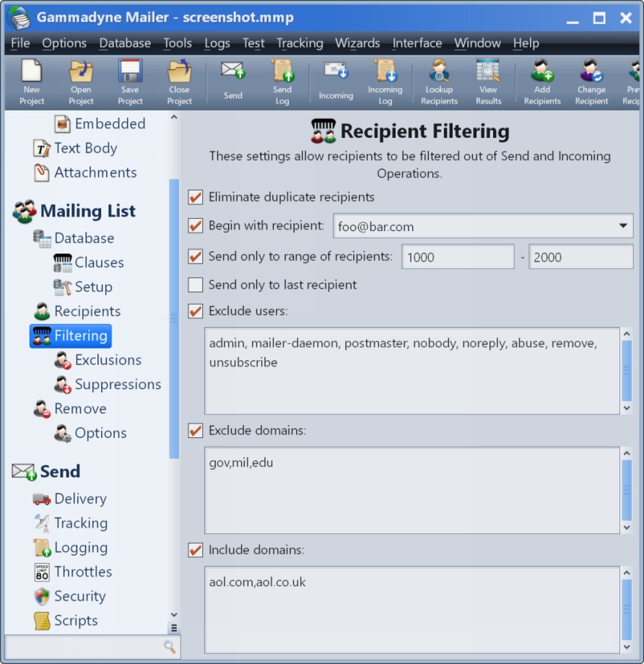Open the Wizards menu
Viewport: 644px width, 664px height.
[x=357, y=43]
